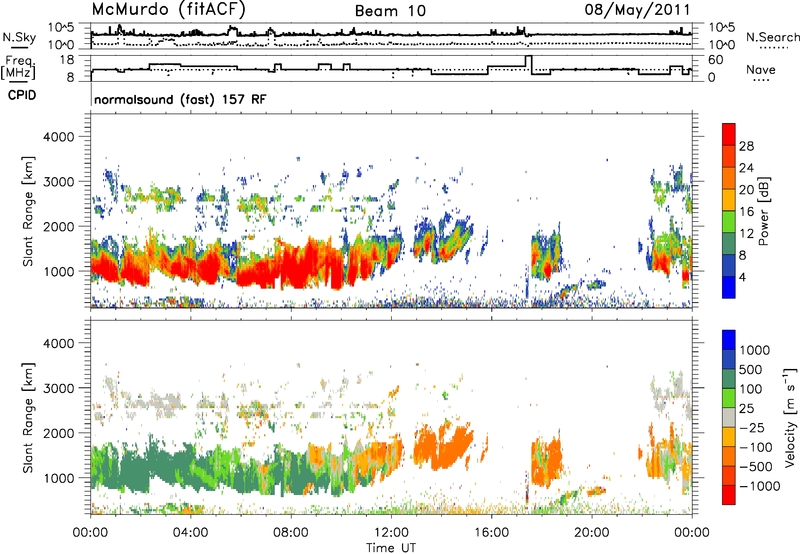The image size is (800, 554).
Task: Click the right '10^0' noise axis value
Action: point(721,45)
